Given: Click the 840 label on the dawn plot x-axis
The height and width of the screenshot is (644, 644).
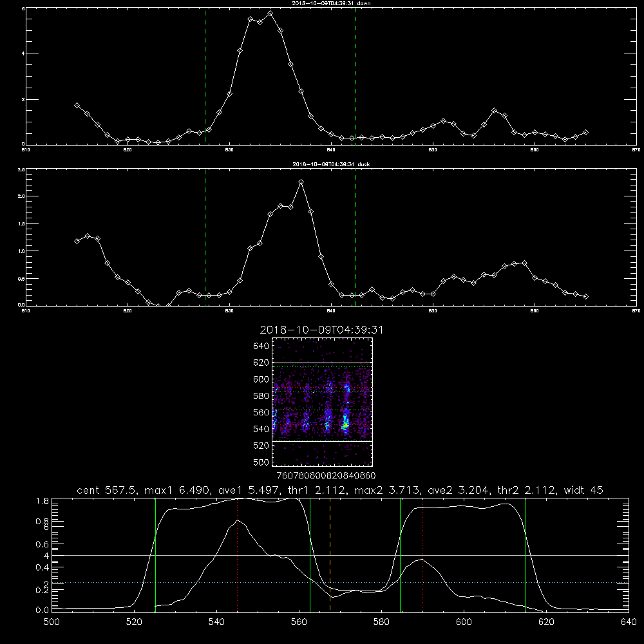Looking at the screenshot, I should click(331, 150).
